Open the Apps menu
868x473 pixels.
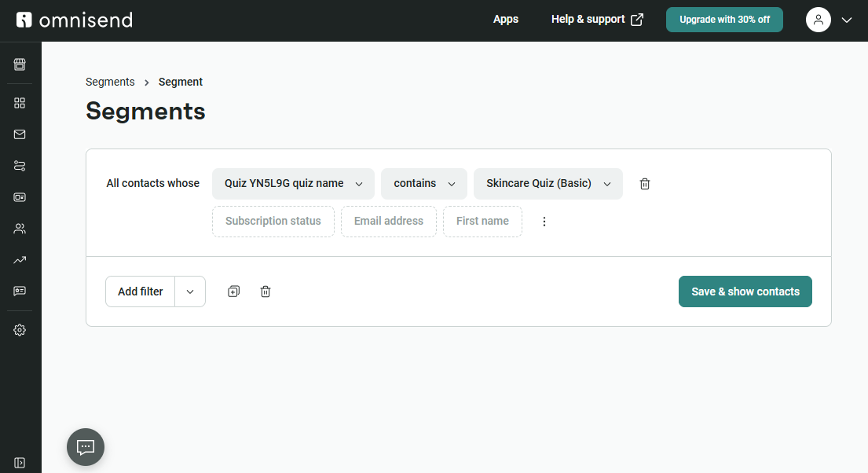pos(505,20)
